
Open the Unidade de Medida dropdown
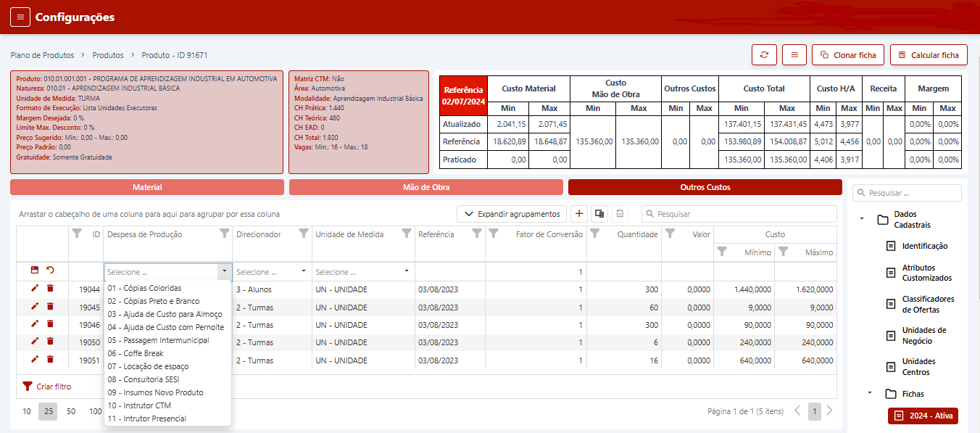pyautogui.click(x=407, y=271)
